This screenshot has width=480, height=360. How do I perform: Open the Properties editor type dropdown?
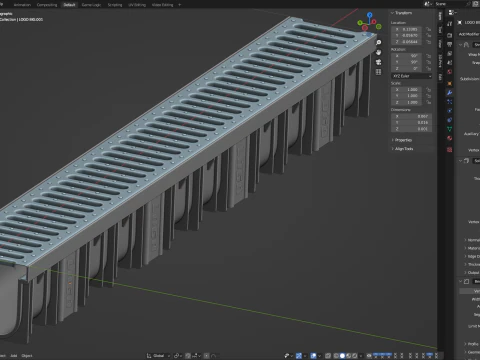[x=452, y=12]
